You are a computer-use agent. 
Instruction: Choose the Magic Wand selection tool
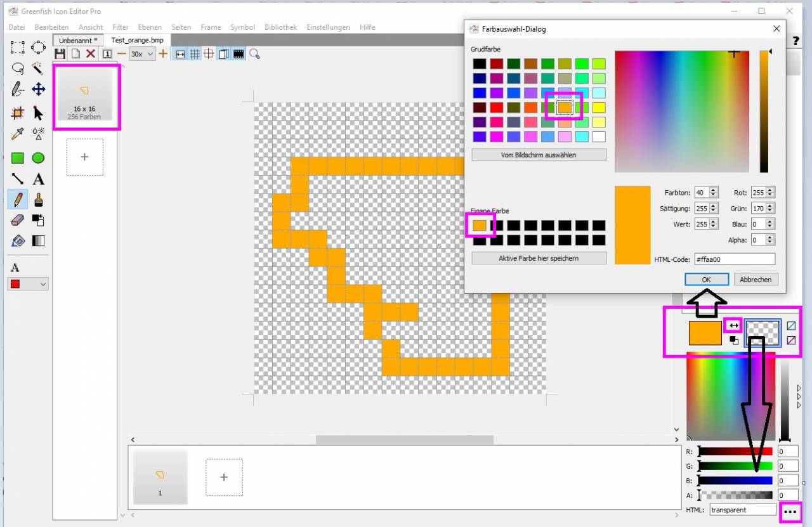38,68
